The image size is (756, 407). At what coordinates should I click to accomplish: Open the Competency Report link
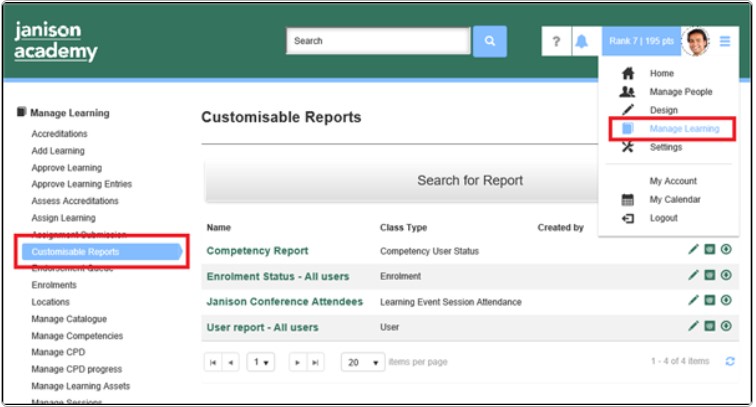257,251
